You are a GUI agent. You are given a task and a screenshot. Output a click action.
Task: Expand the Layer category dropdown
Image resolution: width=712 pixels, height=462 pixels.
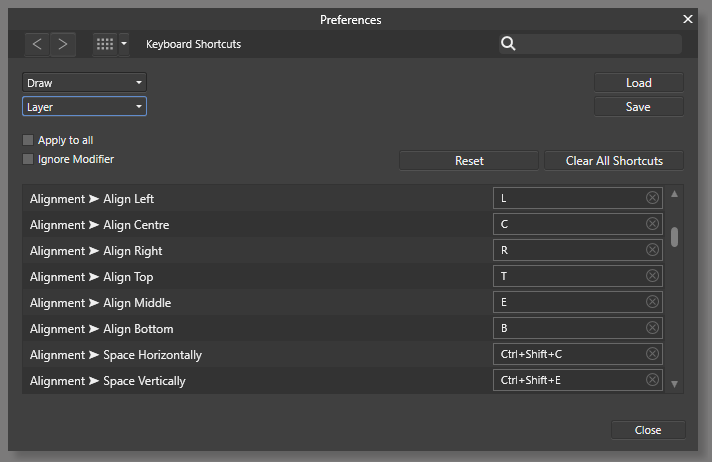(84, 106)
